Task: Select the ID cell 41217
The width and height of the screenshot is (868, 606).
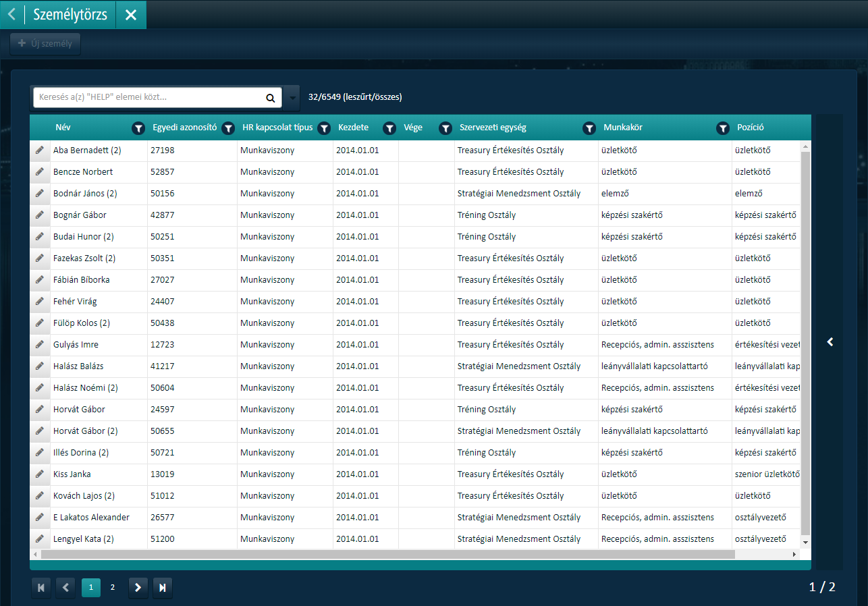Action: (x=192, y=366)
